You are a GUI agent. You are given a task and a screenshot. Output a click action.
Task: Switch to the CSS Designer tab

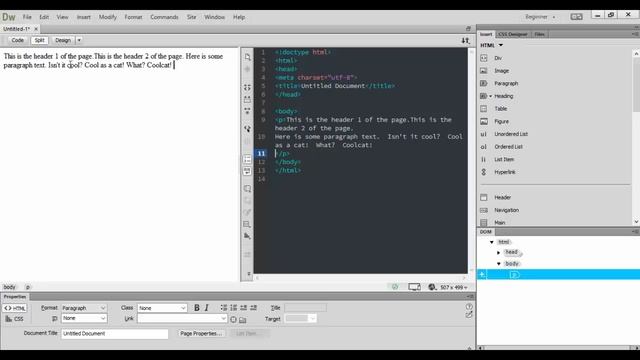pyautogui.click(x=513, y=34)
